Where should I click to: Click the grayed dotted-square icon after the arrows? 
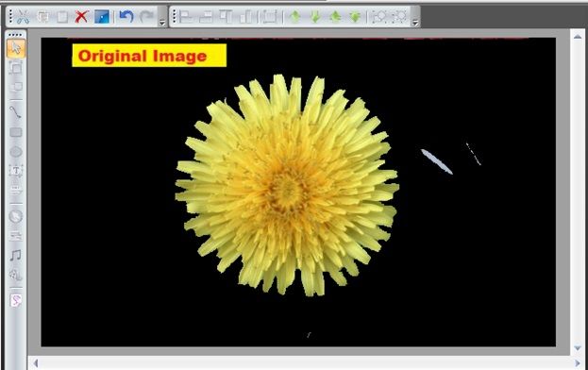[379, 17]
